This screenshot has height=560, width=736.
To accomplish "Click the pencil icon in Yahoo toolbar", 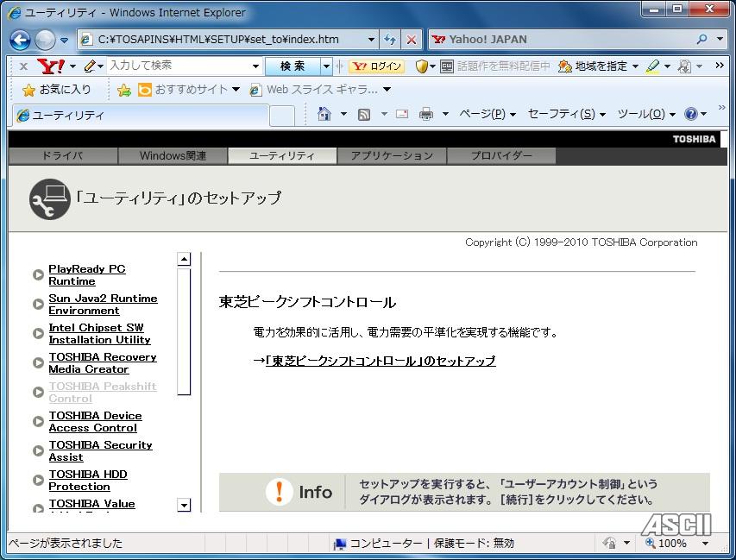I will click(90, 66).
